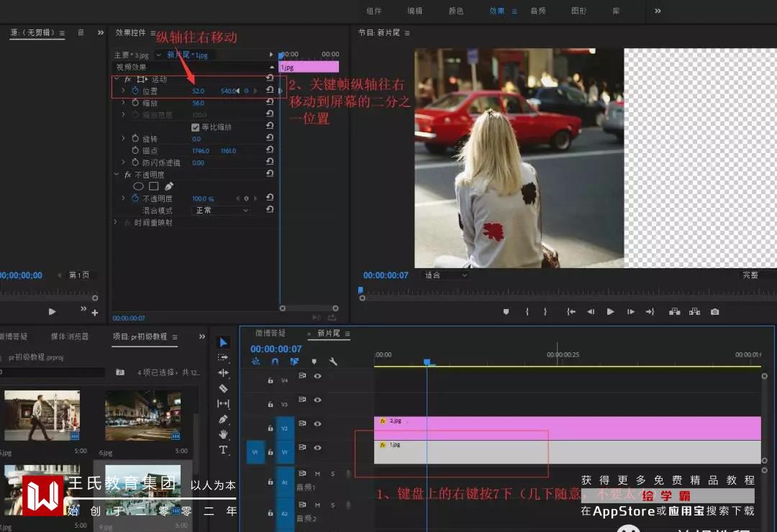Open the 混合模式 blend mode dropdown
The height and width of the screenshot is (532, 777).
222,211
